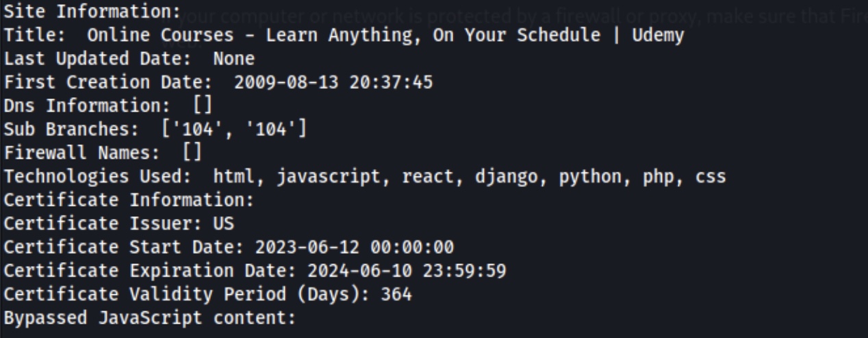Click the 'Certificate Issuer: US' line

[119, 223]
